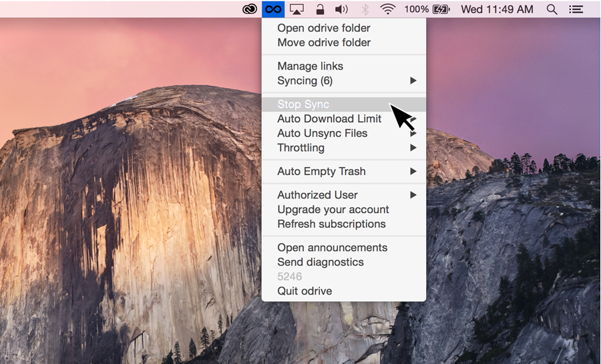Image resolution: width=601 pixels, height=364 pixels.
Task: Open Auto Empty Trash submenu
Action: tap(344, 171)
